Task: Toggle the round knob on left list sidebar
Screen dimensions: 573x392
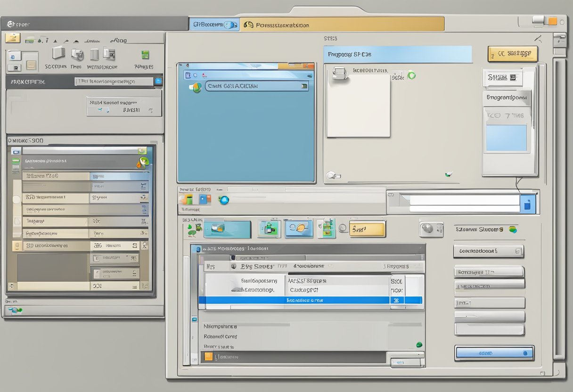Action: tap(16, 199)
